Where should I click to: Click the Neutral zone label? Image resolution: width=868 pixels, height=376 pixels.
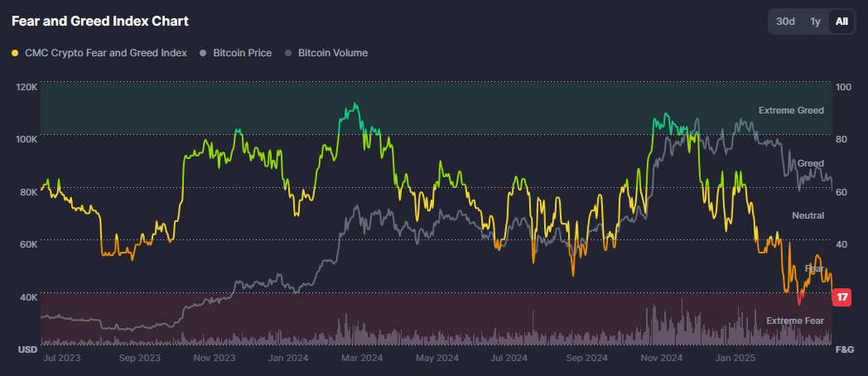(808, 215)
